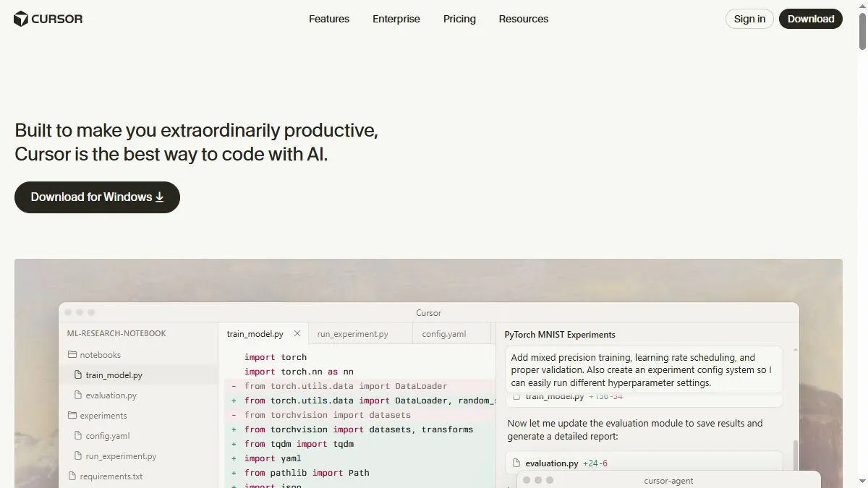
Task: Open the Resources menu
Action: (524, 19)
